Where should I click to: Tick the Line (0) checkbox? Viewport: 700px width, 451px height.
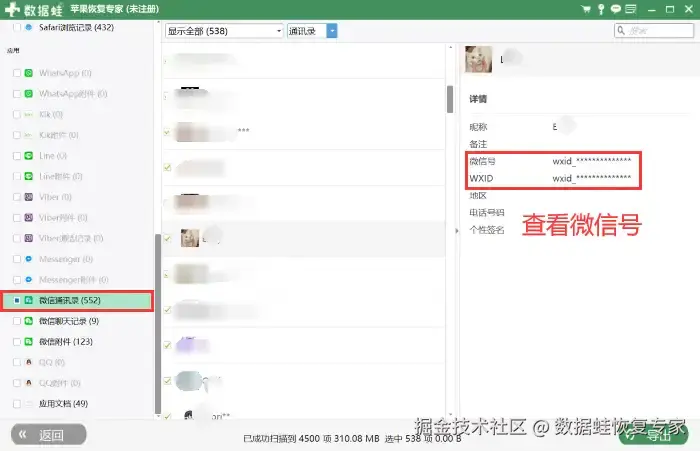17,155
